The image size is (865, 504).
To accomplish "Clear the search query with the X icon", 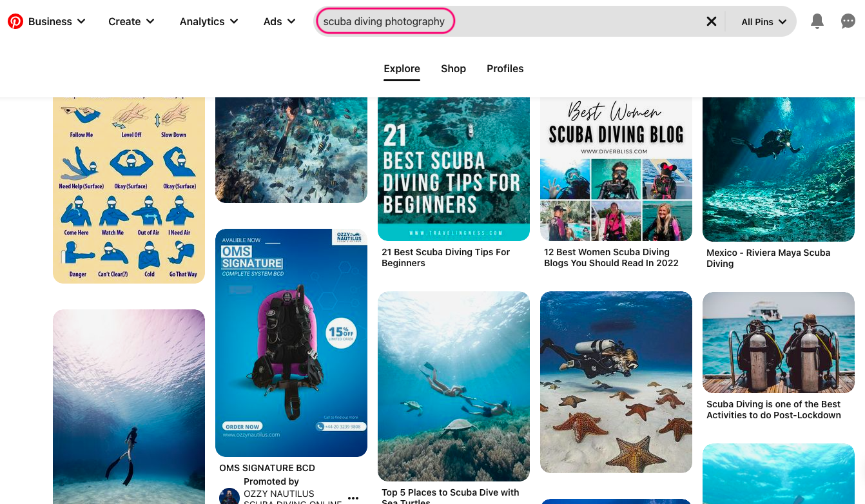I will tap(711, 21).
